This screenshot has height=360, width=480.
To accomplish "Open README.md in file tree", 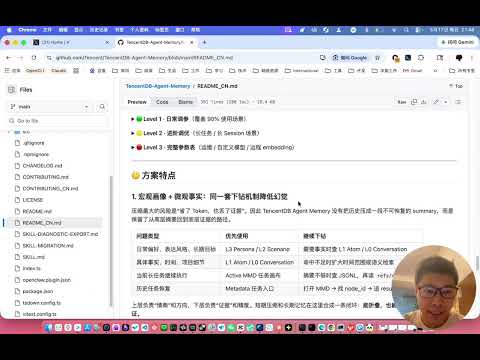I will click(x=37, y=211).
